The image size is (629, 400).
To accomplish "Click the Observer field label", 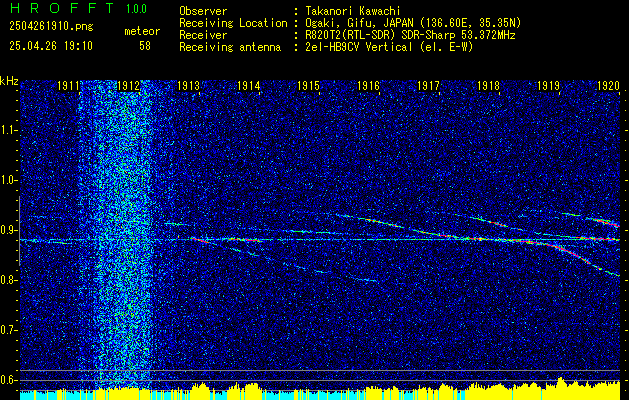I will click(203, 11).
